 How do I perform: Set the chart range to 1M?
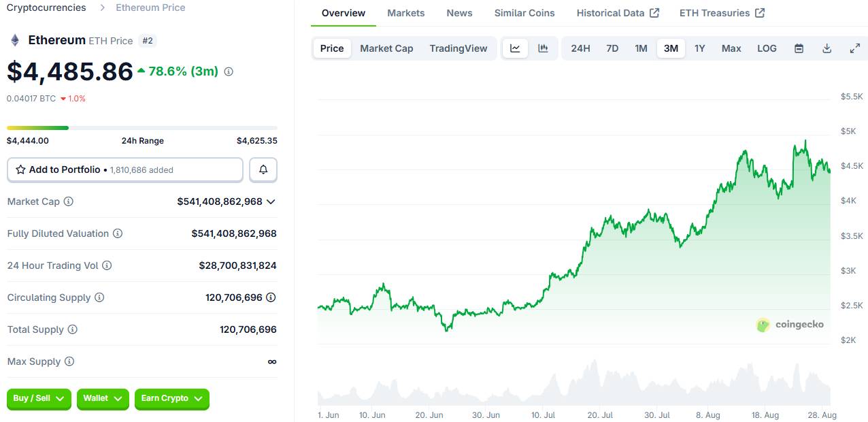point(641,48)
